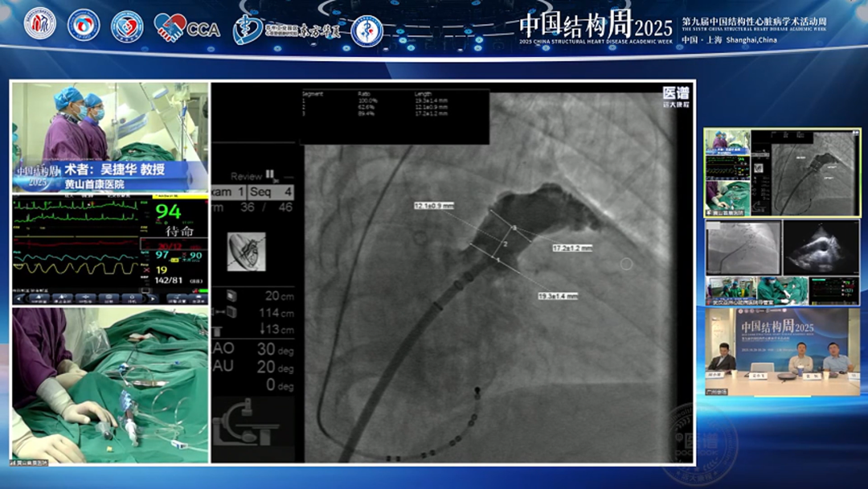Click the CCA handshake heart logo
868x489 pixels.
[186, 28]
